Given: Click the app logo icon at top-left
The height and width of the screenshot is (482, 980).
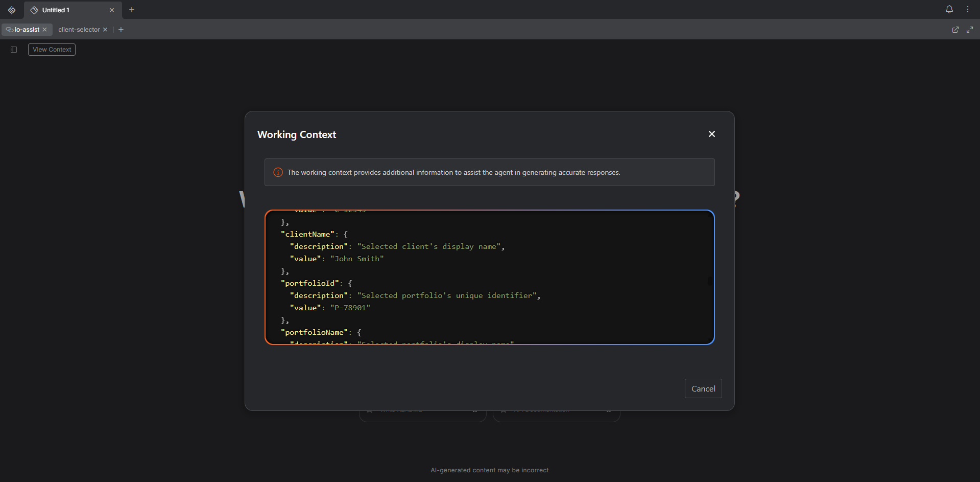Looking at the screenshot, I should 12,10.
